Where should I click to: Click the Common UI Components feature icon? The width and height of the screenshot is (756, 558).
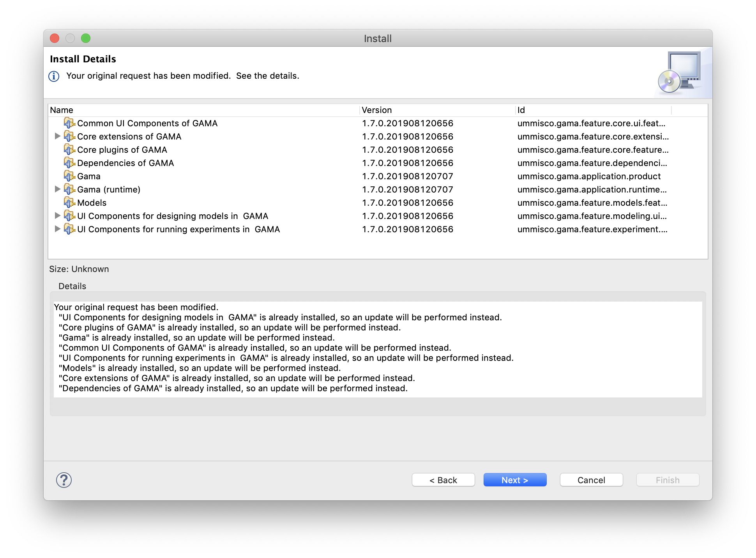point(69,123)
